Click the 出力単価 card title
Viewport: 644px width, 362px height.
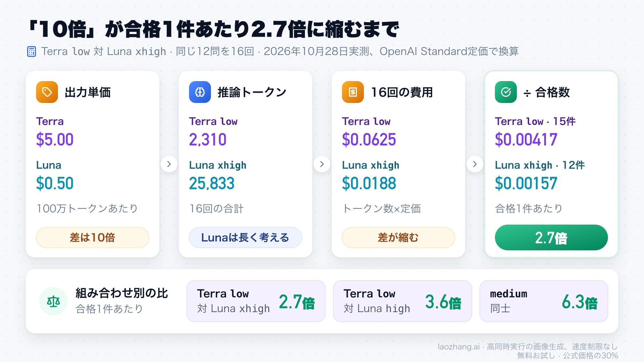(88, 92)
